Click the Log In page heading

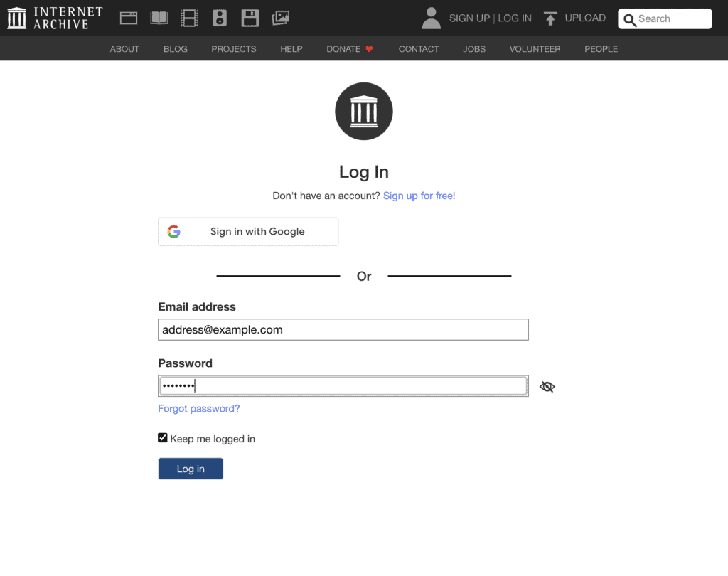[x=364, y=172]
